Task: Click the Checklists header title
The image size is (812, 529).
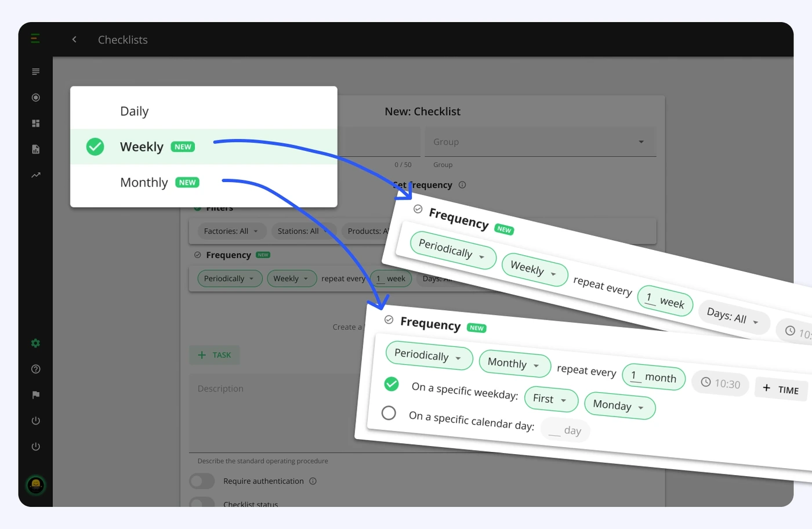Action: tap(123, 39)
